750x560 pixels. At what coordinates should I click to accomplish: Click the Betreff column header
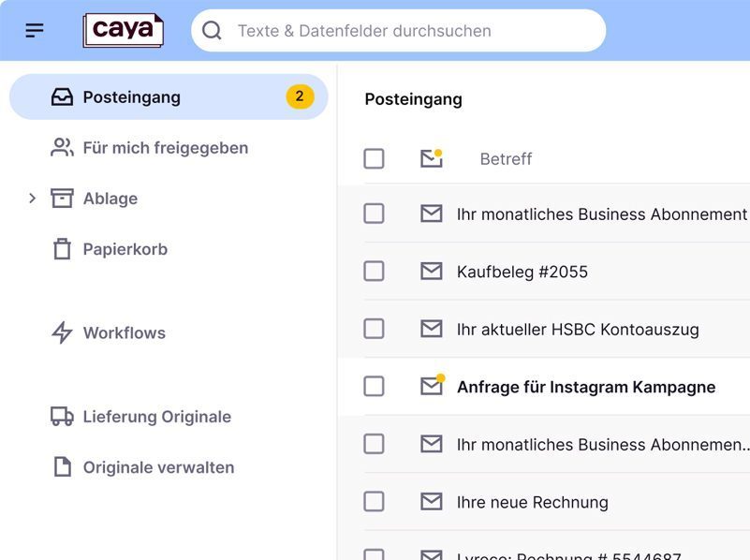click(506, 159)
